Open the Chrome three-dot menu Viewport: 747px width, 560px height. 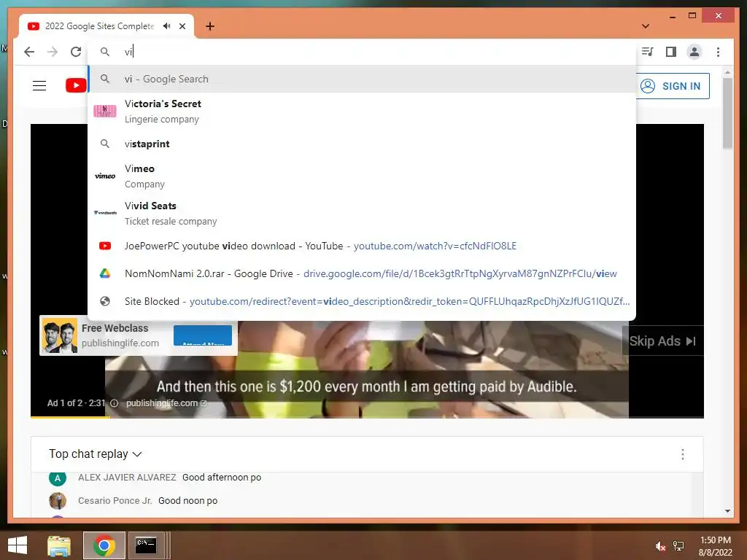coord(718,52)
